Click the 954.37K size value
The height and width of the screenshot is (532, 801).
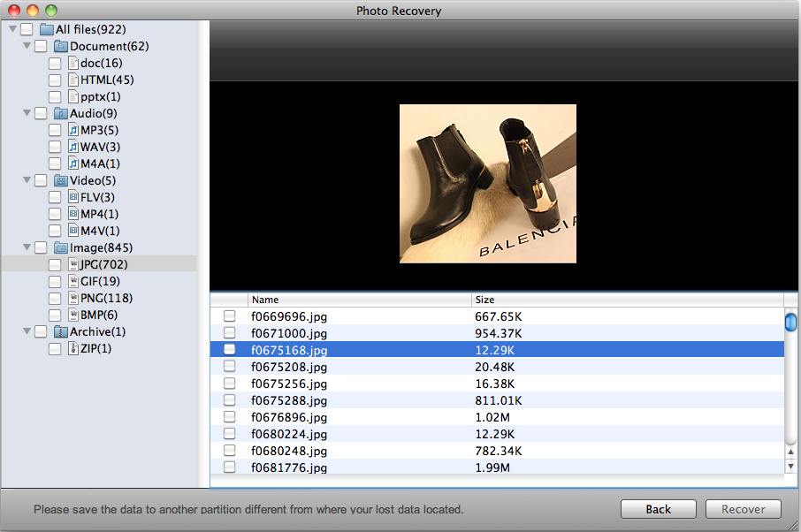[x=499, y=333]
